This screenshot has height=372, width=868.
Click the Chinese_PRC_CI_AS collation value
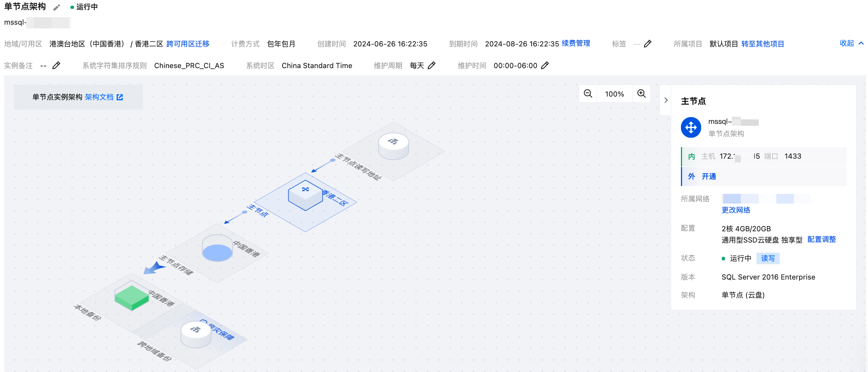point(189,66)
